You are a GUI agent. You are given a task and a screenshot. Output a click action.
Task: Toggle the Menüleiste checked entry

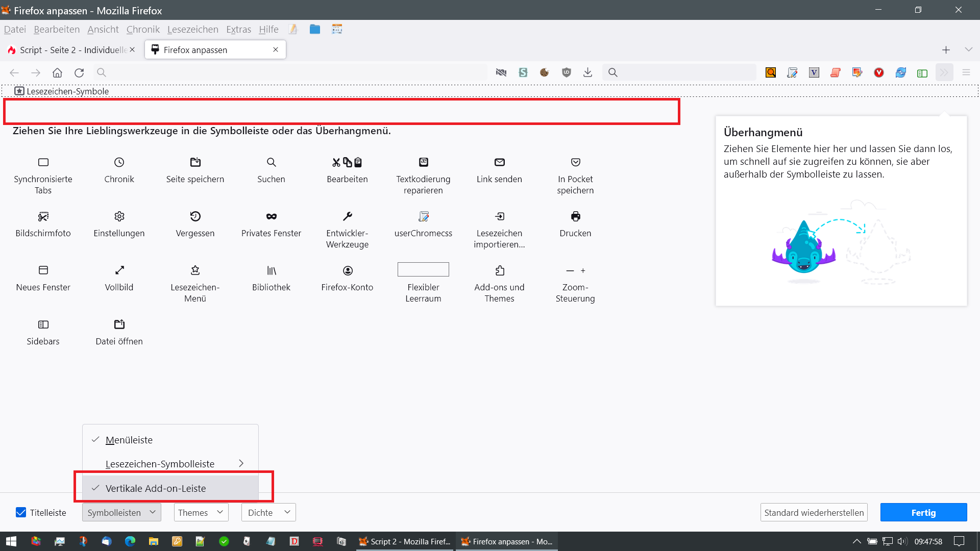click(129, 440)
